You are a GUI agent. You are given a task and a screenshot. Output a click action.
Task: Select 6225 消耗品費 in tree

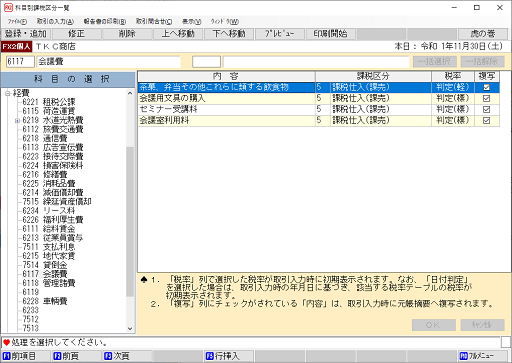click(49, 183)
